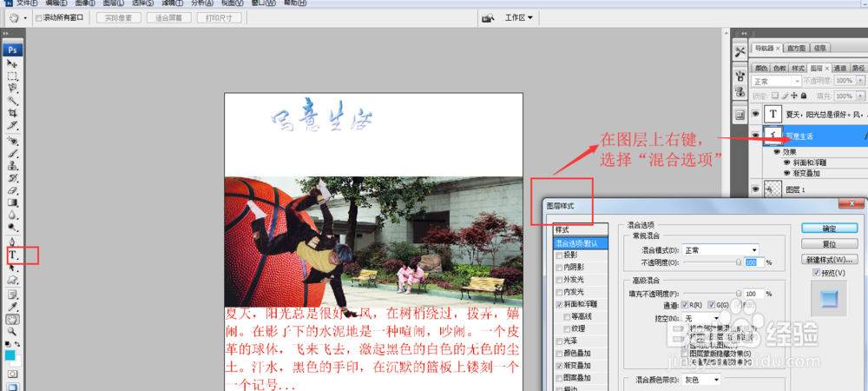Select the Move tool in toolbox
868x391 pixels.
[x=12, y=63]
